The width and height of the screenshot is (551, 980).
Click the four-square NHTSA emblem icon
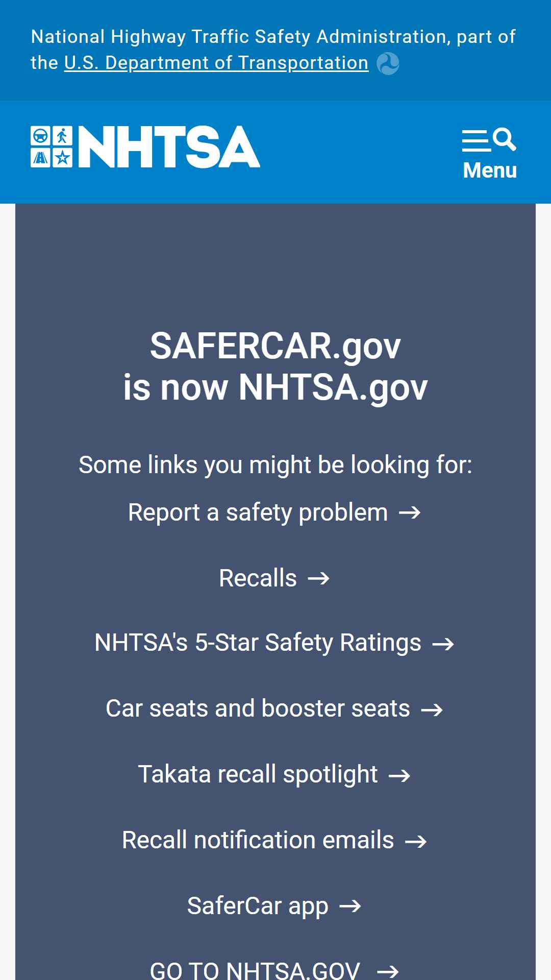(x=52, y=146)
